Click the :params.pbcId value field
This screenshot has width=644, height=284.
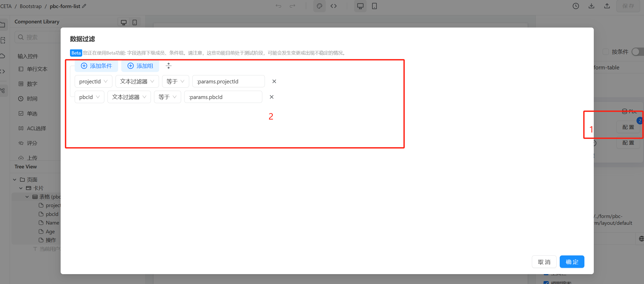pos(223,97)
